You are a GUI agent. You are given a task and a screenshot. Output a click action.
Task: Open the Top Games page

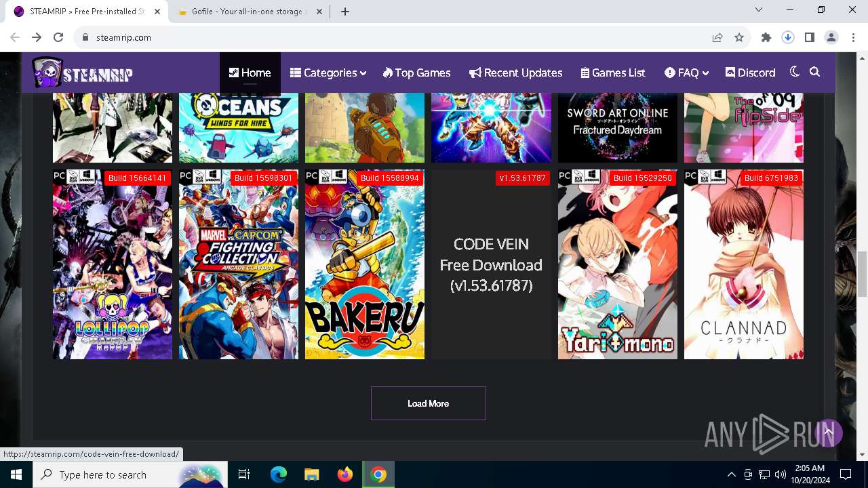click(x=416, y=73)
